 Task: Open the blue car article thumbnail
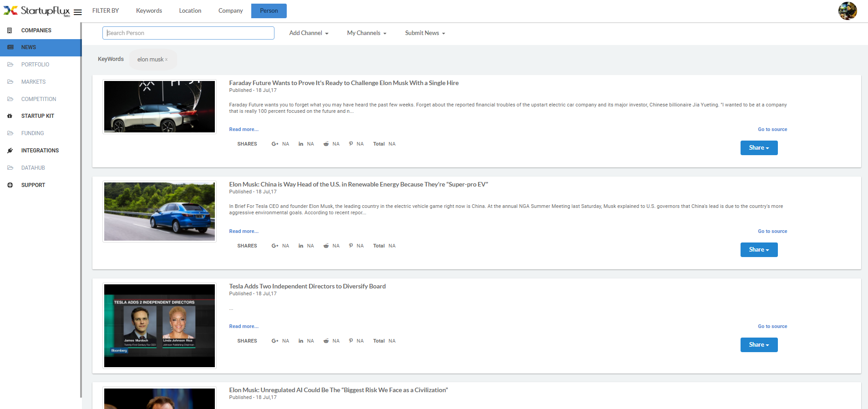pos(159,212)
